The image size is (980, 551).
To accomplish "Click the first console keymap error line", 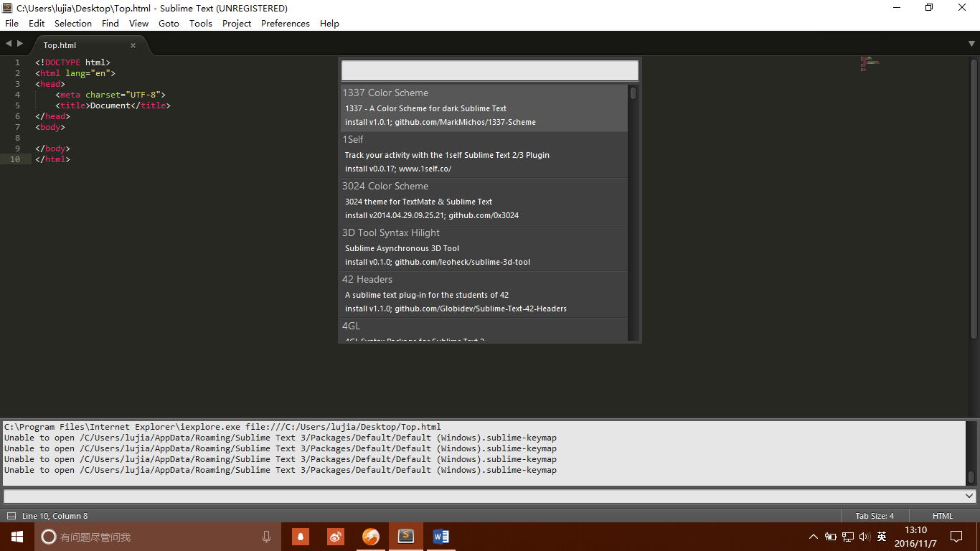I will [281, 438].
